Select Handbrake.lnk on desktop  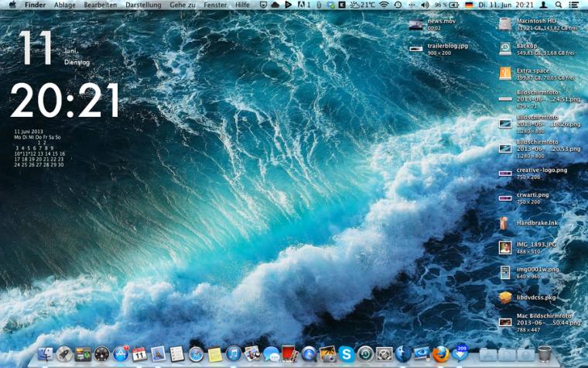click(504, 223)
